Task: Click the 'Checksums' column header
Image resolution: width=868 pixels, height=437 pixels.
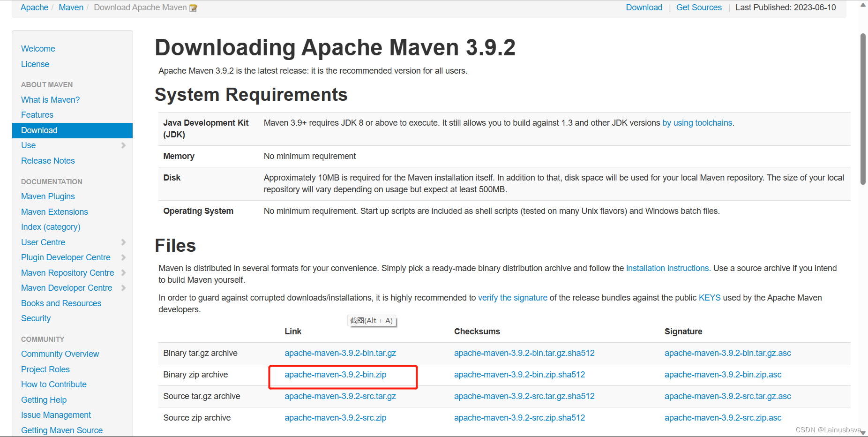Action: click(x=477, y=332)
